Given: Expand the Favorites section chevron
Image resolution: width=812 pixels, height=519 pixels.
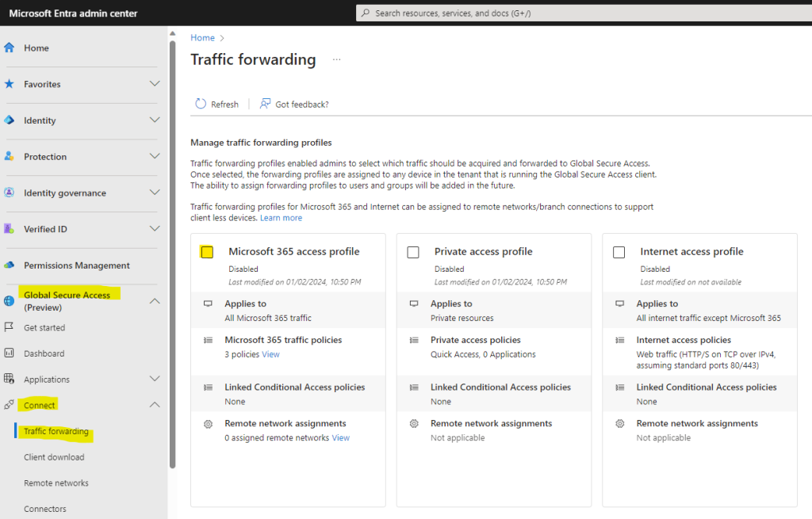Looking at the screenshot, I should tap(155, 83).
